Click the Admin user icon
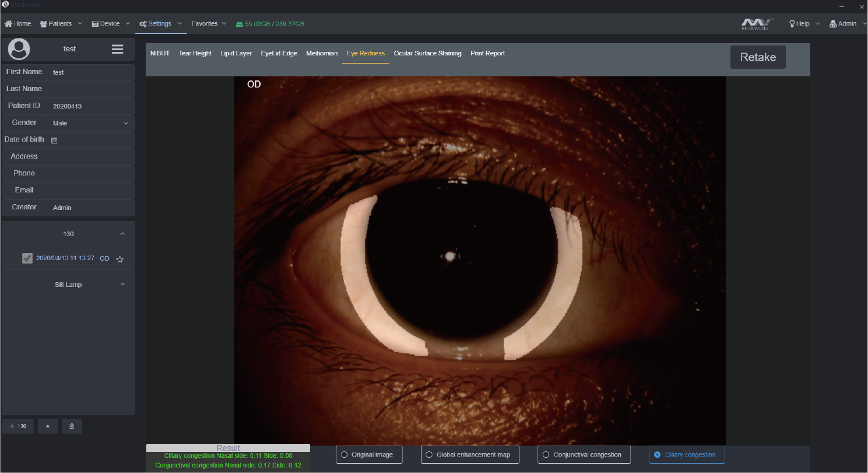This screenshot has width=868, height=473. point(833,24)
